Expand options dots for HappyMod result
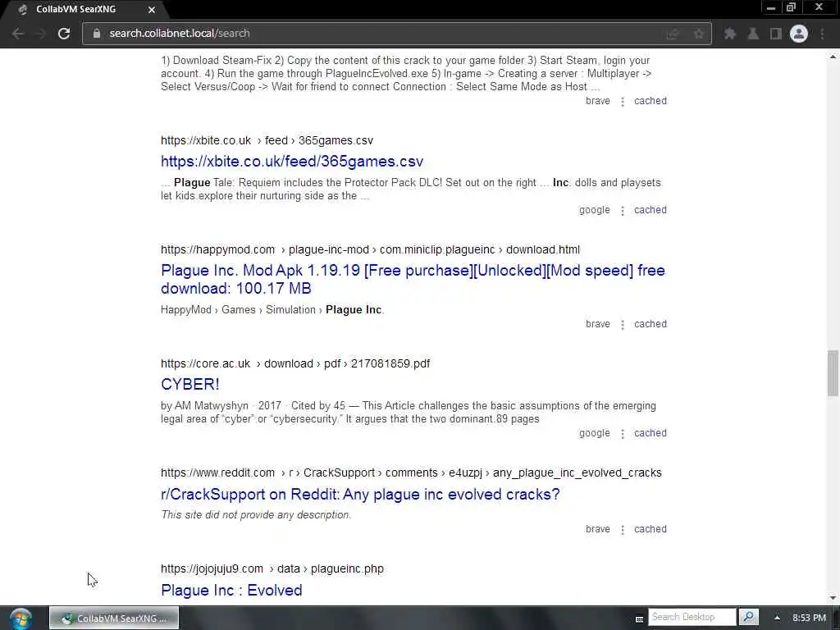 coord(623,325)
